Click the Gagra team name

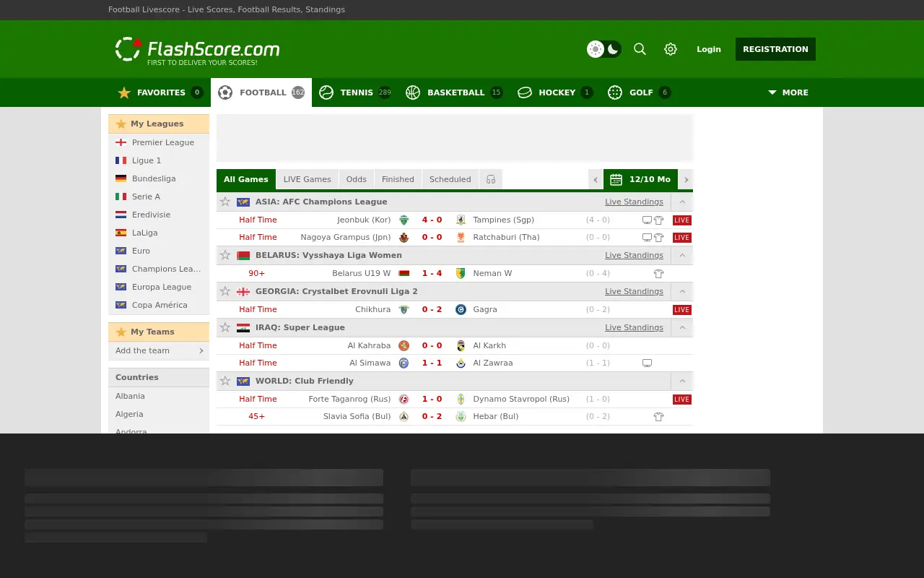coord(485,309)
